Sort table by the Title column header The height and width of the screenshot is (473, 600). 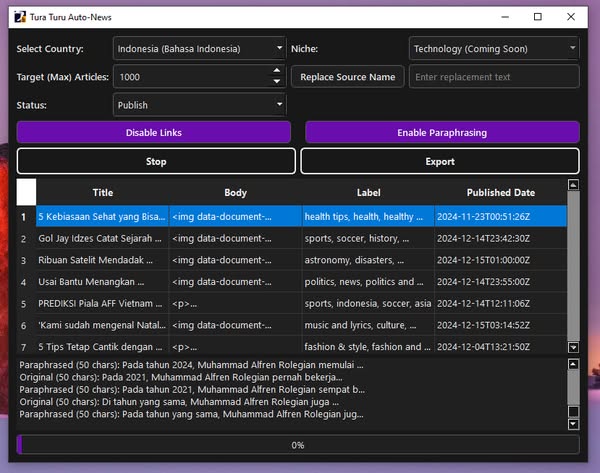point(103,192)
